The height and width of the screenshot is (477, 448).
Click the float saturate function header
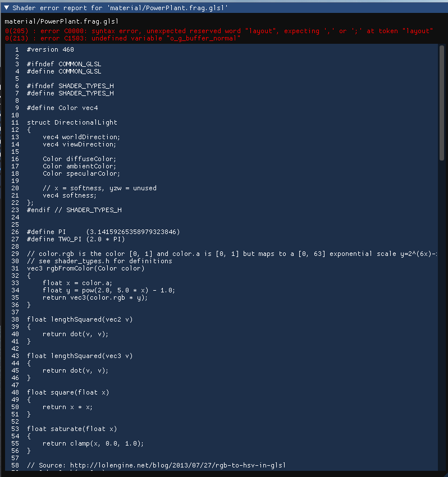click(x=72, y=429)
